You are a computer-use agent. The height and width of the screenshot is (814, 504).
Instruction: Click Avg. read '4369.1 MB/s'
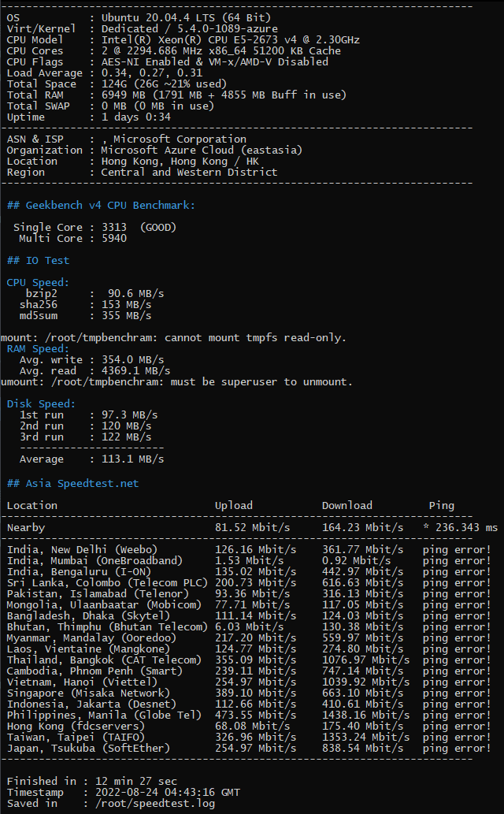coord(136,371)
